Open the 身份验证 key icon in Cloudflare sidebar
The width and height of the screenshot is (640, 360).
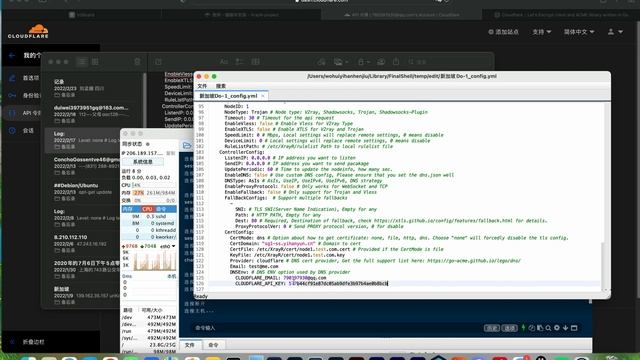pos(12,95)
